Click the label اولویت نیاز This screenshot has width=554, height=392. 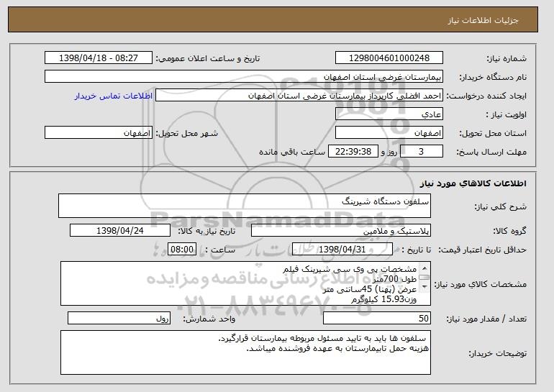click(x=507, y=114)
